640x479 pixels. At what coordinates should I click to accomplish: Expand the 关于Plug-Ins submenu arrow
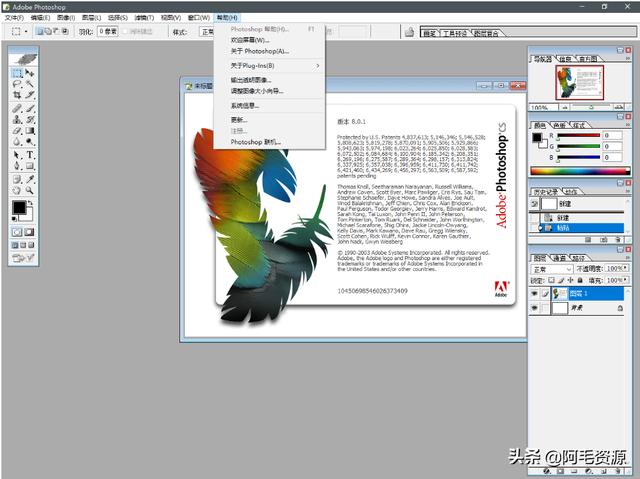pyautogui.click(x=318, y=66)
